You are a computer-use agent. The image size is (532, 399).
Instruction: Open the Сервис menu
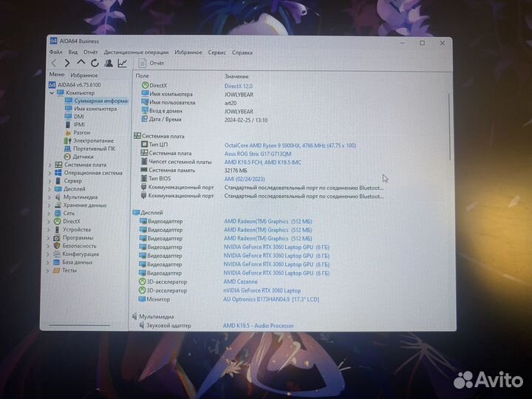216,52
